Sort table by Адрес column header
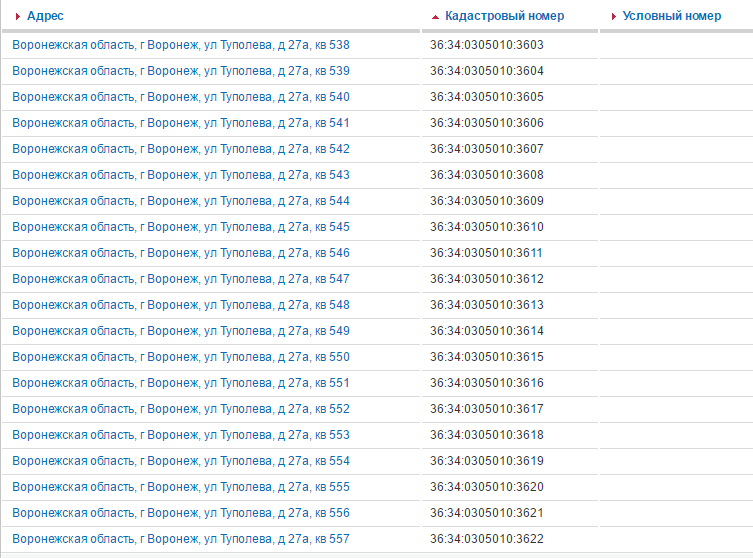This screenshot has height=558, width=753. point(45,16)
